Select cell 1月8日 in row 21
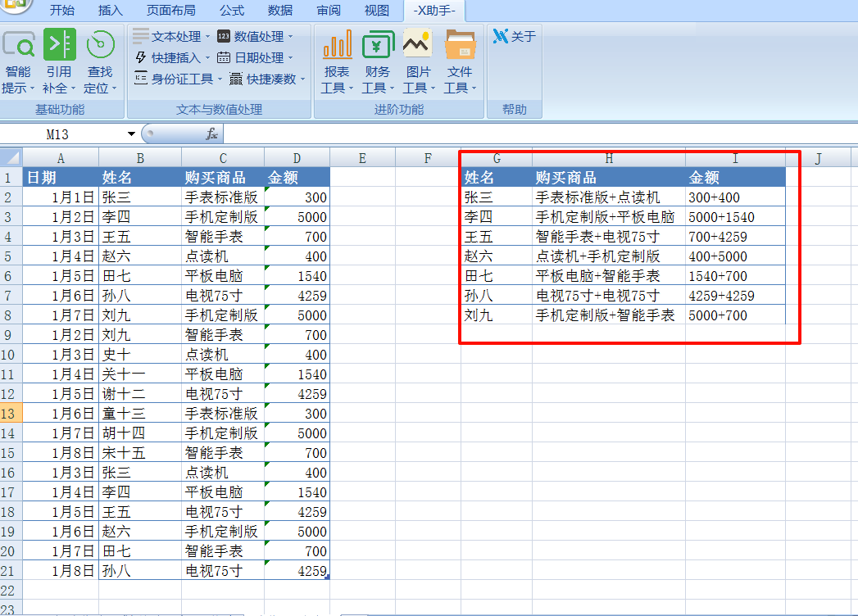Viewport: 858px width, 616px height. (61, 571)
